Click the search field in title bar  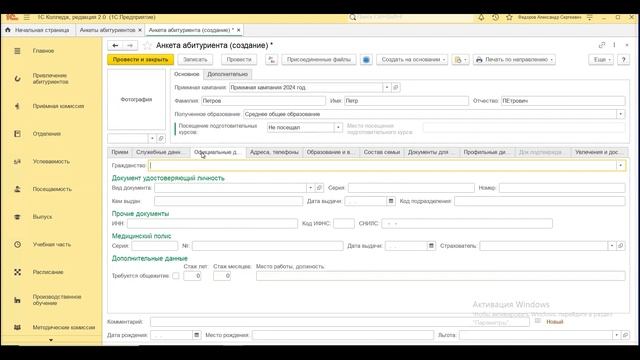(x=410, y=18)
